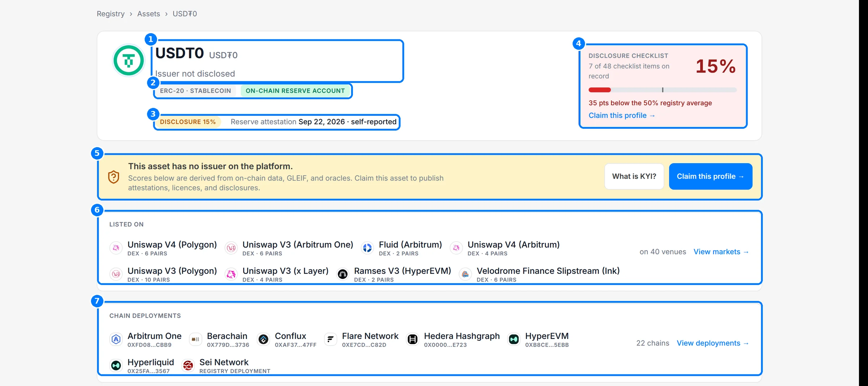Open Uniswap V3 (Polygon) listing name
This screenshot has width=868, height=386.
(x=172, y=271)
